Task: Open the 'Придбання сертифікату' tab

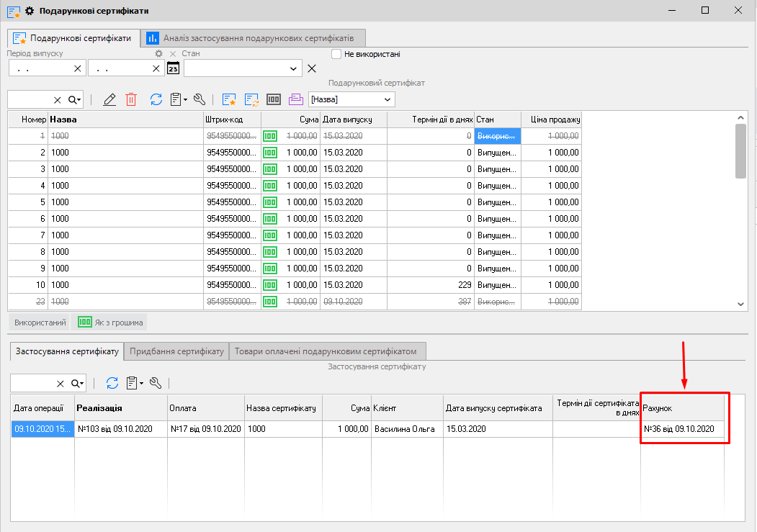Action: coord(176,351)
